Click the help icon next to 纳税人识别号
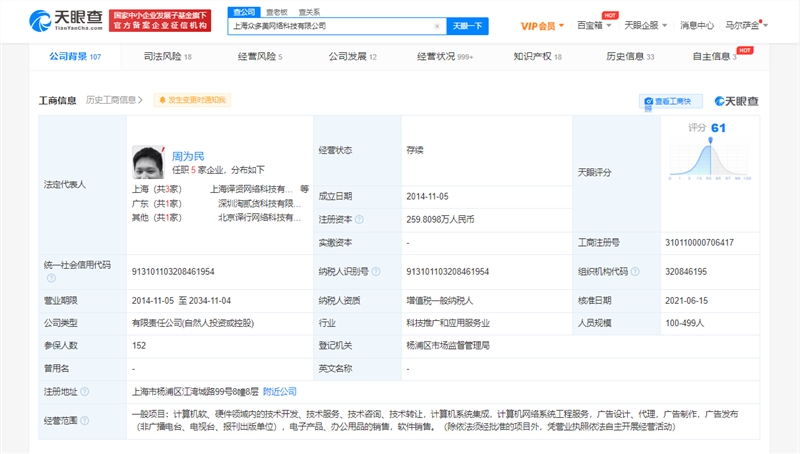 pos(376,271)
